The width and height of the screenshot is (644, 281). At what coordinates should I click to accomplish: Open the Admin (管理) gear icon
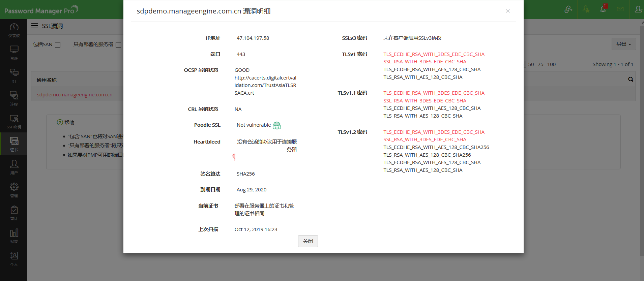[x=14, y=190]
